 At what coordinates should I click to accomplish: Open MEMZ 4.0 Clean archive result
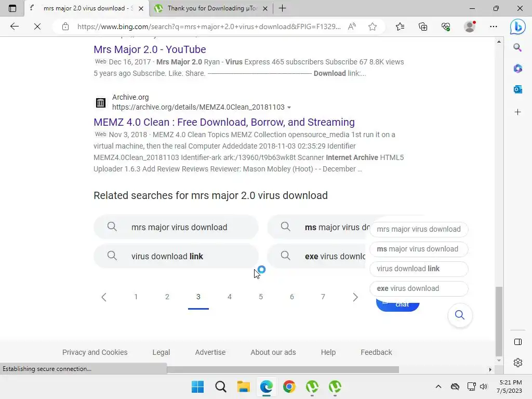224,122
